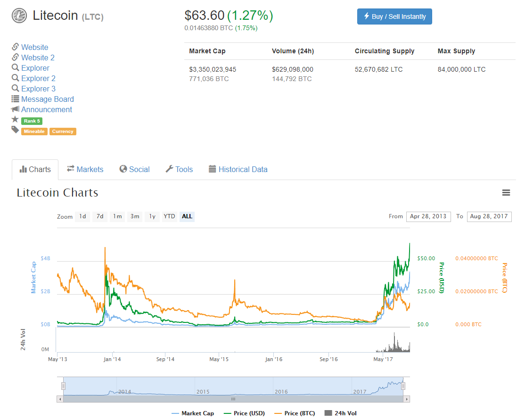Toggle the 24h Vol series in legend
The image size is (525, 420).
point(341,413)
